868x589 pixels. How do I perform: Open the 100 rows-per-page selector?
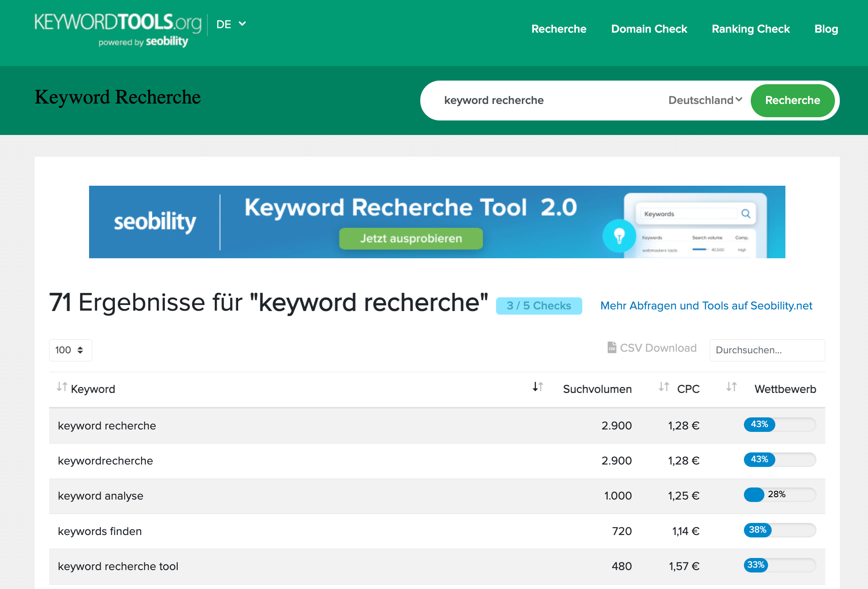coord(70,350)
